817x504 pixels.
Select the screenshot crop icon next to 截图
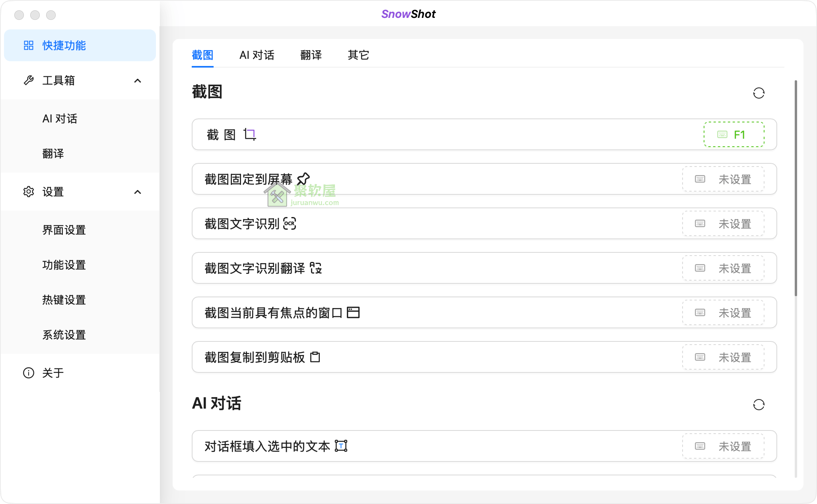click(x=250, y=134)
